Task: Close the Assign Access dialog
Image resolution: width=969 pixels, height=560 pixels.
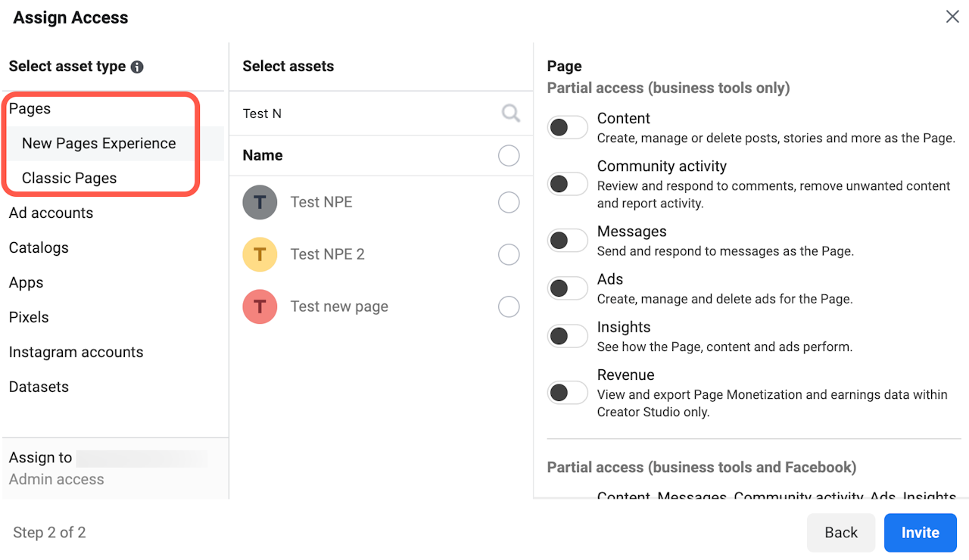Action: tap(952, 17)
